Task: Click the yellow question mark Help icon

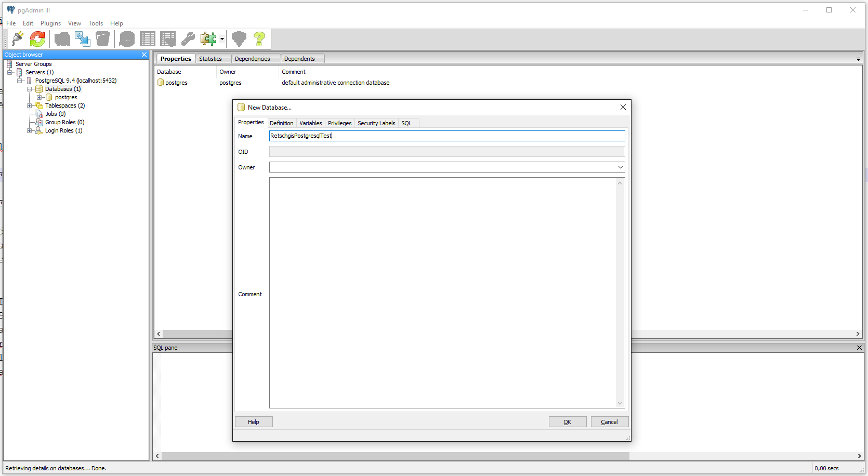Action: pyautogui.click(x=259, y=39)
